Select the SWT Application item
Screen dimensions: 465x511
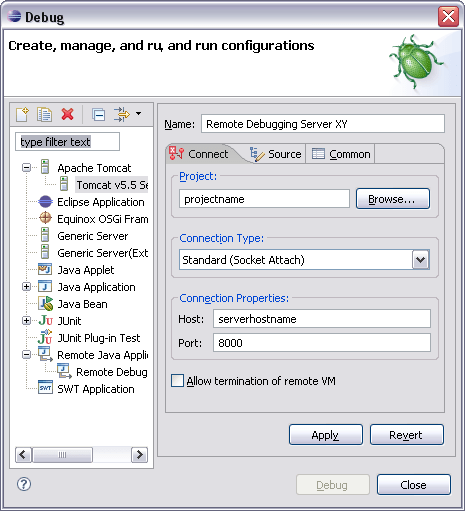96,389
